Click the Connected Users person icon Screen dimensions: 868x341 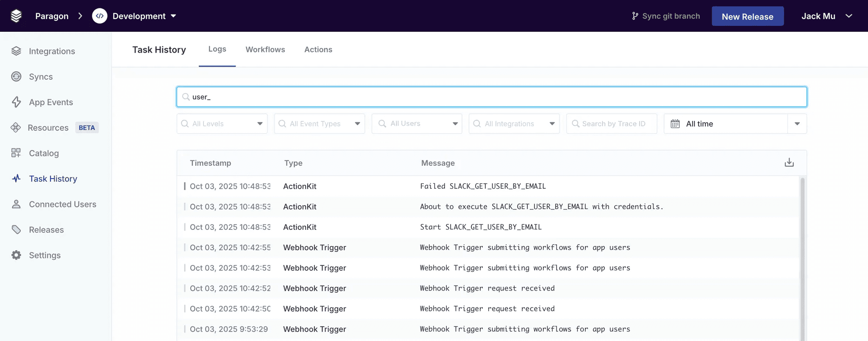point(16,204)
